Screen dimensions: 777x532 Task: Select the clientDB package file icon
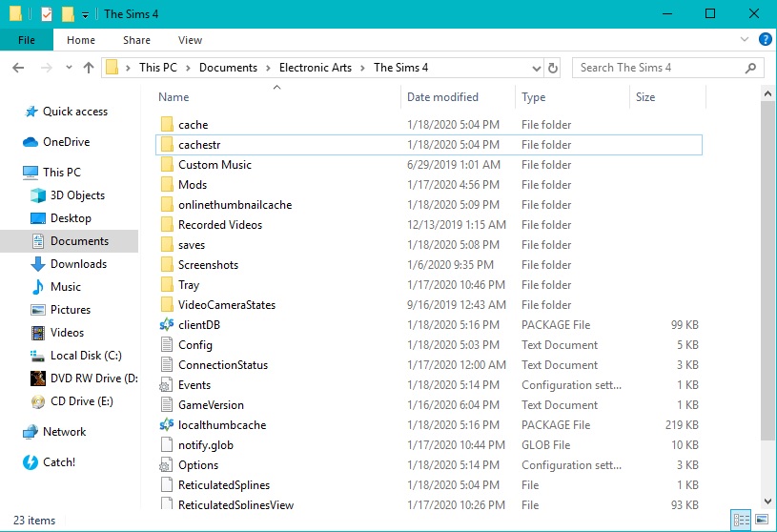point(167,325)
